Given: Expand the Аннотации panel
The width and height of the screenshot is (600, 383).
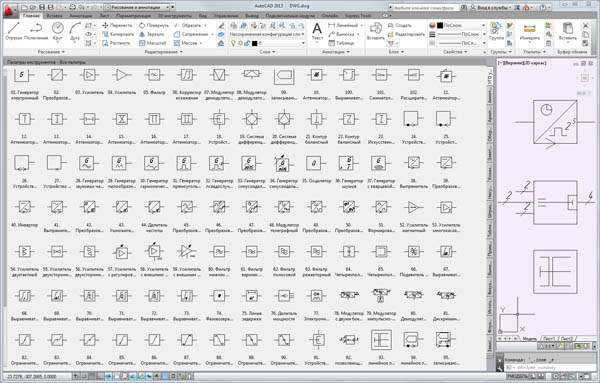Looking at the screenshot, I should click(x=336, y=52).
